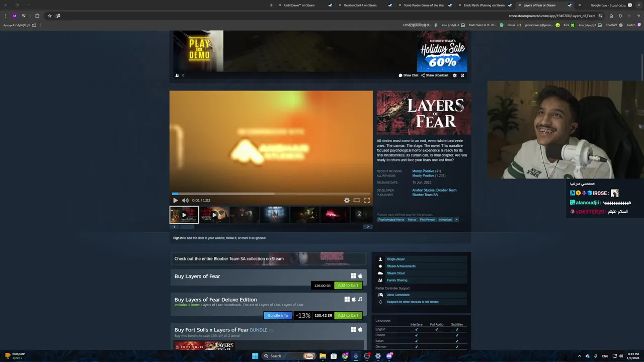This screenshot has width=644, height=362.
Task: Play the Layers of Fear trailer video
Action: point(175,200)
